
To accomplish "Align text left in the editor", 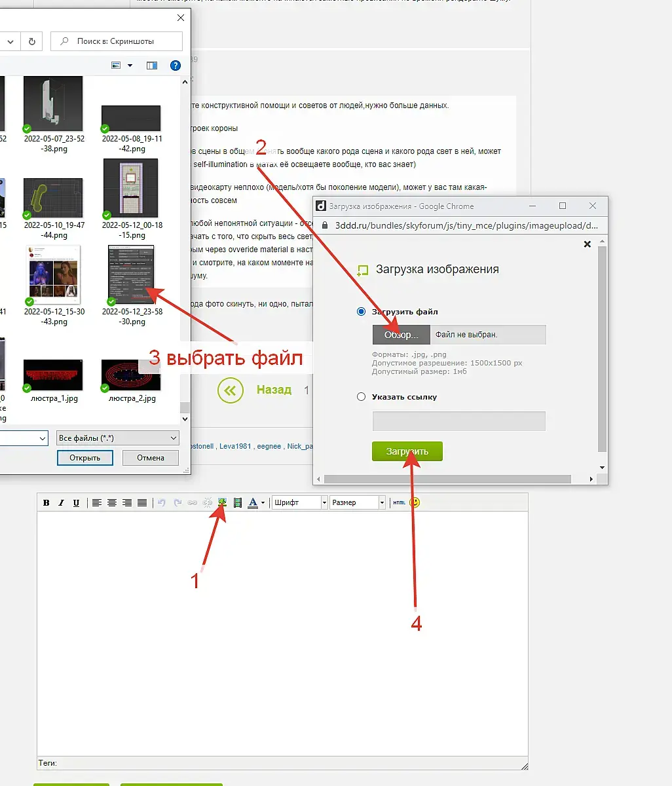I will click(97, 503).
